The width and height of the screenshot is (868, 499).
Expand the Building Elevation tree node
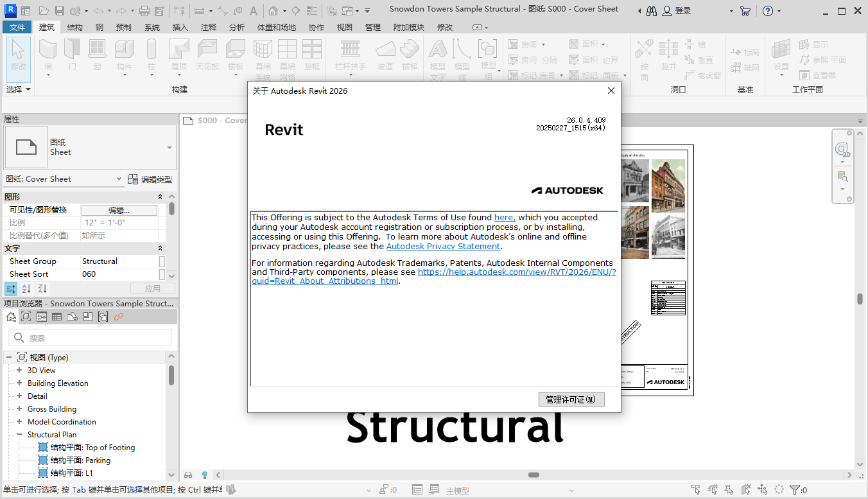pos(19,383)
